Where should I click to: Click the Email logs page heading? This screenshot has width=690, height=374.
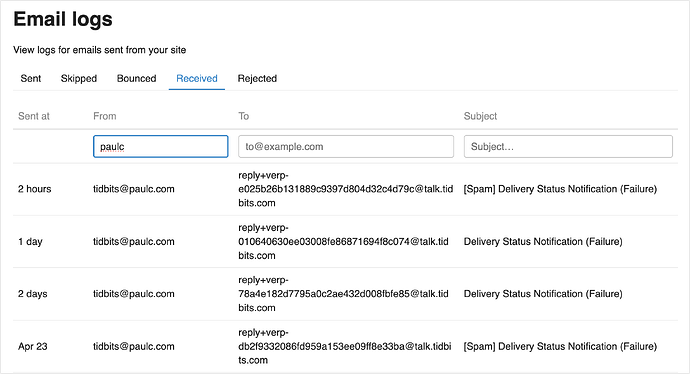point(63,19)
